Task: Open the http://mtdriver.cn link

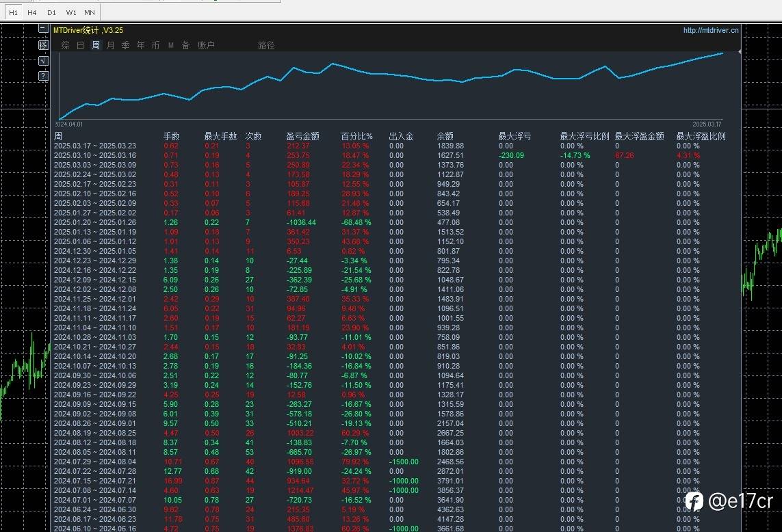Action: pyautogui.click(x=711, y=30)
